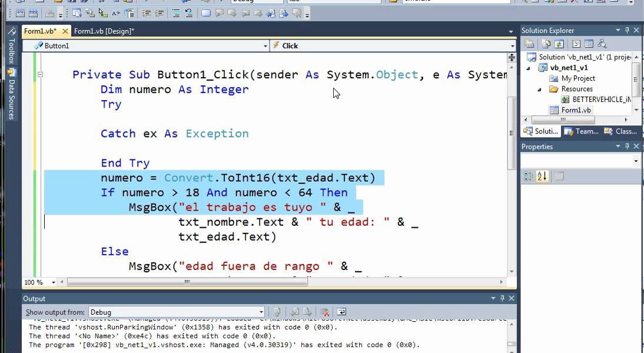Collapse the Resources folder node
Image resolution: width=644 pixels, height=353 pixels.
(x=539, y=89)
